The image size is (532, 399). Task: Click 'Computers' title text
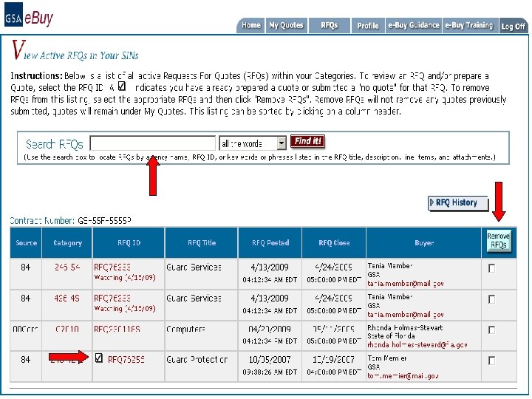coord(185,329)
